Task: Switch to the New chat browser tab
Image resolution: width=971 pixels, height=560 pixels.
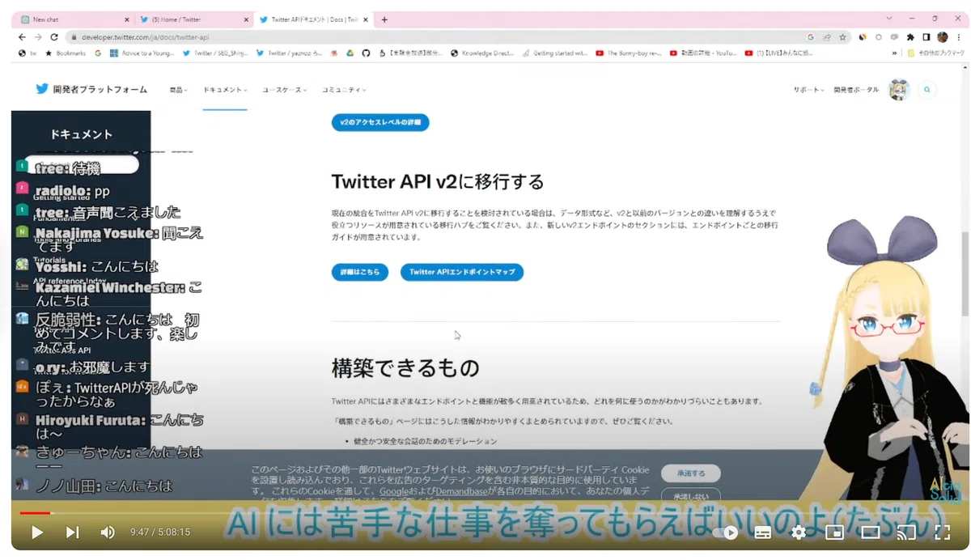Action: [x=74, y=19]
